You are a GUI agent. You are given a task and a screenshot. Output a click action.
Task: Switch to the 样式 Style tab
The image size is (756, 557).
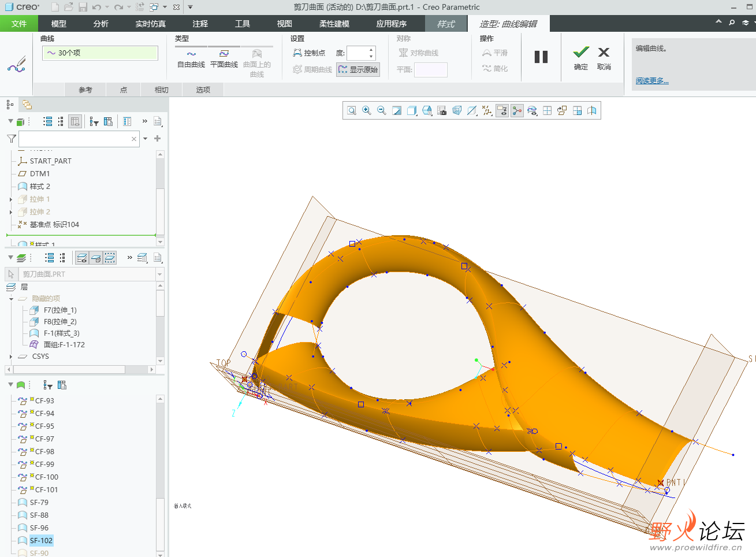[x=446, y=24]
